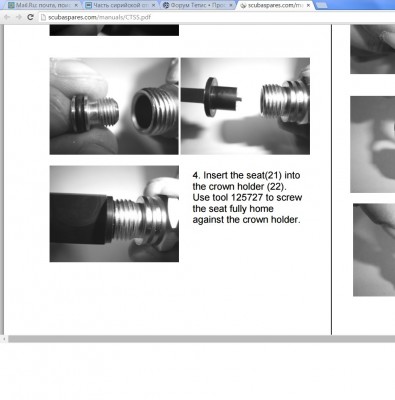395x400 pixels.
Task: Close the Часть сирийской tab
Action: (153, 5)
